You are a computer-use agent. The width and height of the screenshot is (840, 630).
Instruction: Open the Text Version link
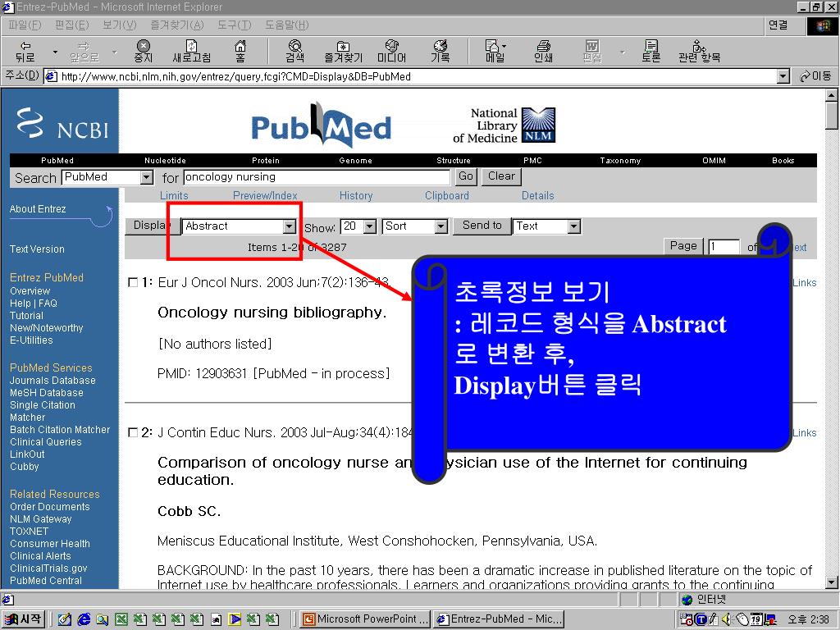(37, 249)
